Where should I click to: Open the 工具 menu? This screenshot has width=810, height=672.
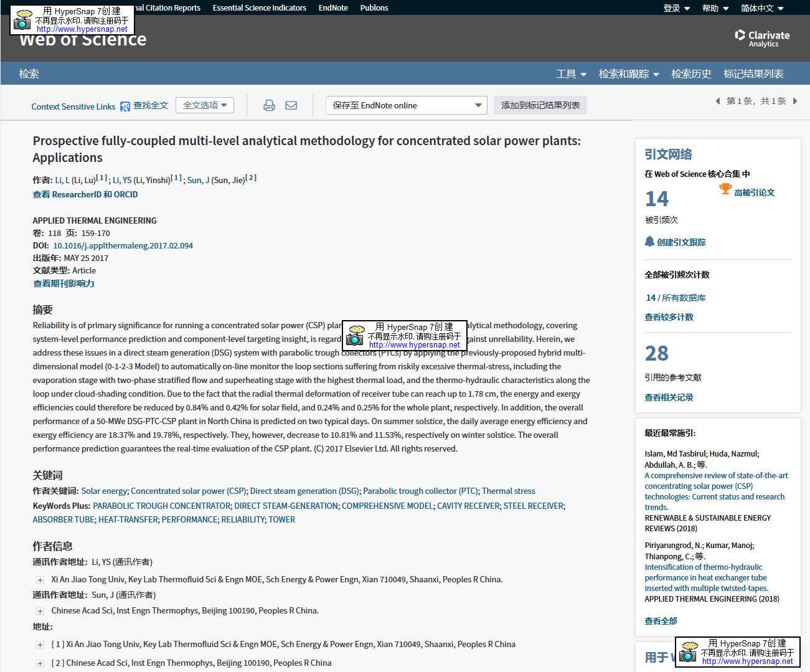coord(571,74)
